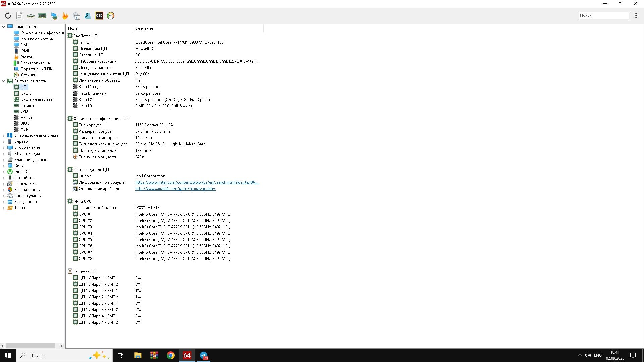The width and height of the screenshot is (644, 362).
Task: Collapse the Системная плата tree node
Action: [x=4, y=81]
